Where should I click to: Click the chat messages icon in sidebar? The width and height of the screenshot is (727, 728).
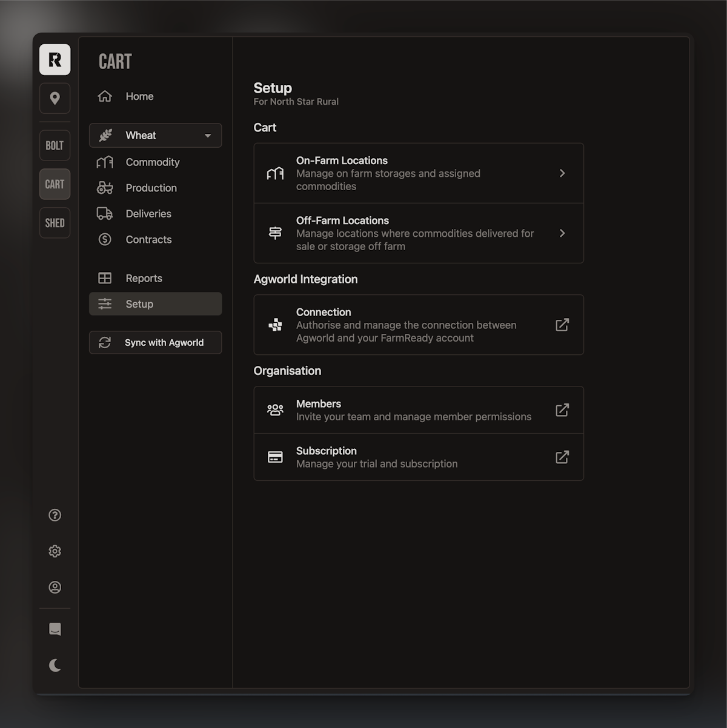55,629
